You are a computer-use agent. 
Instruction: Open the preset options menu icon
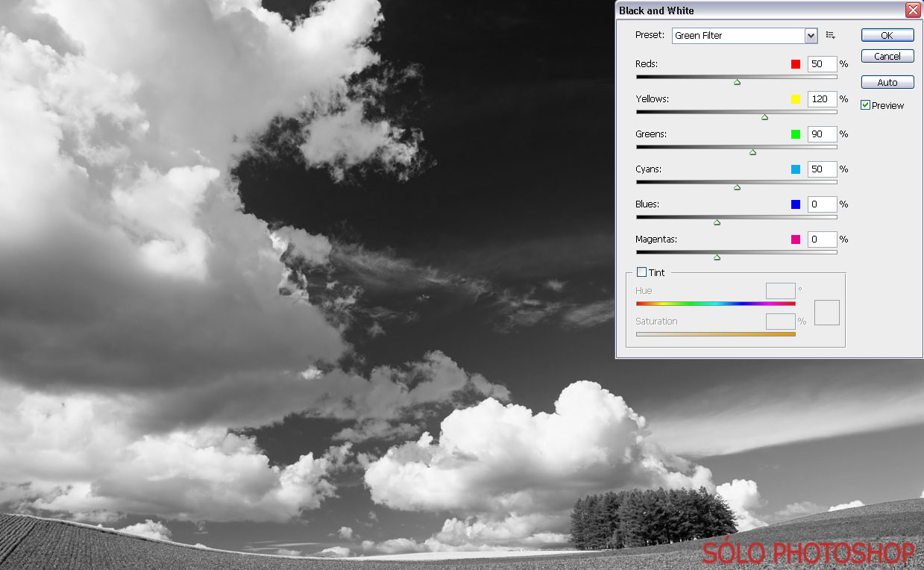pos(830,35)
